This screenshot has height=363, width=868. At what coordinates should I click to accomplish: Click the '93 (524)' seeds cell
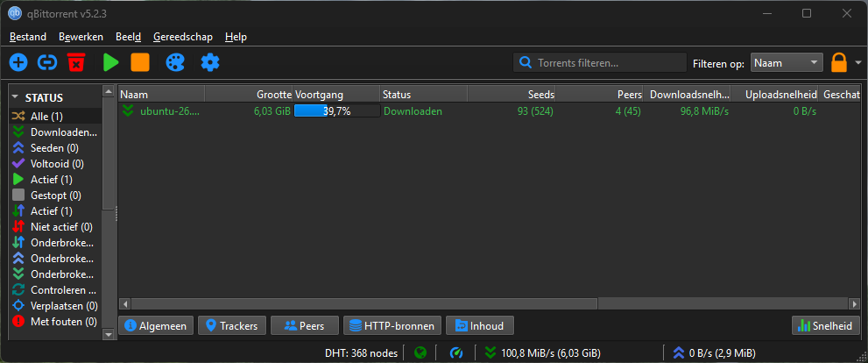point(535,111)
